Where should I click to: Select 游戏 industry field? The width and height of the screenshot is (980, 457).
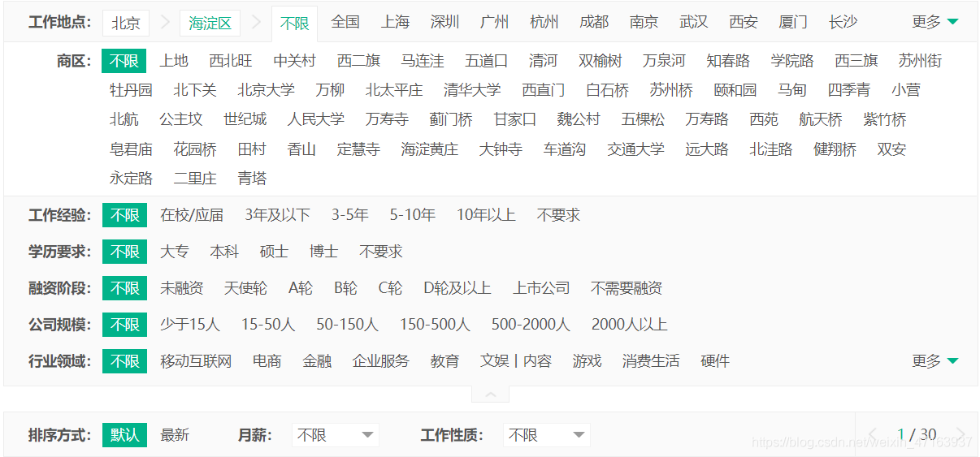tap(587, 361)
